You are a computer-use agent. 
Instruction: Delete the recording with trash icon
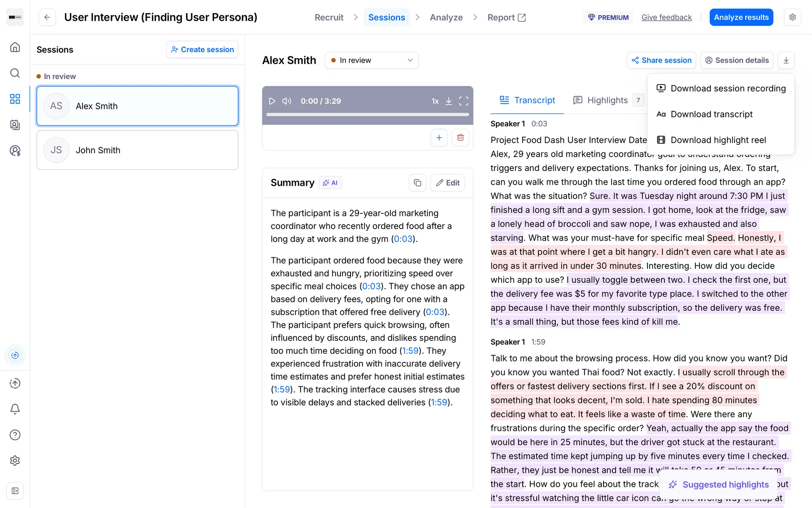coord(460,138)
